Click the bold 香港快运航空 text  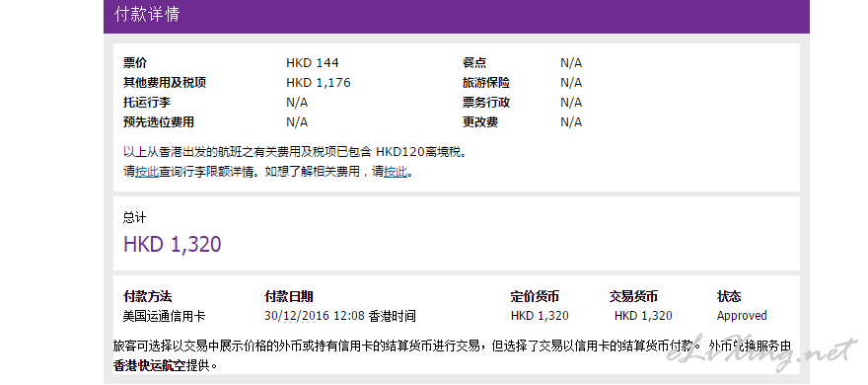tap(150, 365)
